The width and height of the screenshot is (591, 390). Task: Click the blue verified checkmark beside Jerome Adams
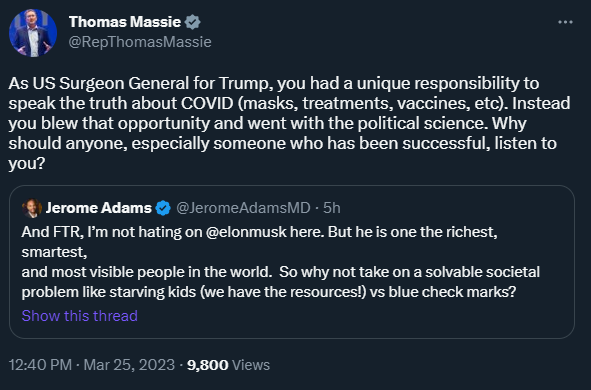163,208
